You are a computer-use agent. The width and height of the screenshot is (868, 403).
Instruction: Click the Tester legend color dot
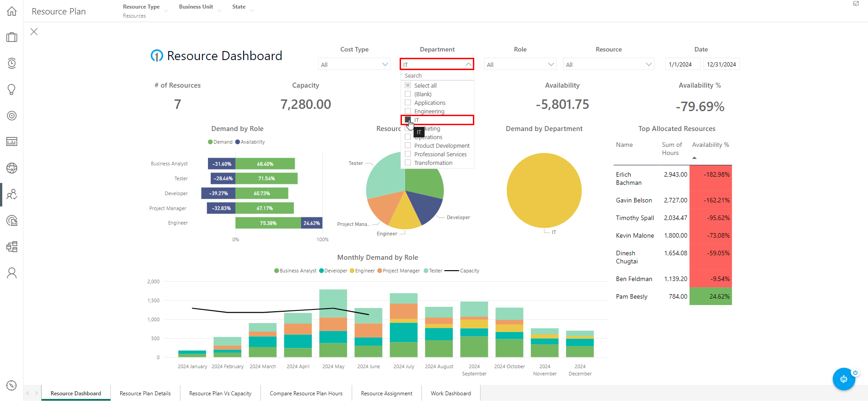[426, 271]
